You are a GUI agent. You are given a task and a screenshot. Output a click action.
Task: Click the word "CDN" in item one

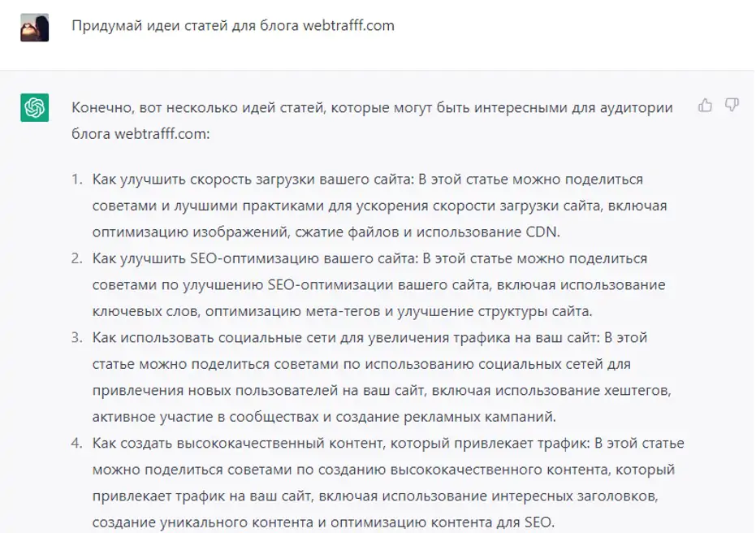tap(543, 232)
